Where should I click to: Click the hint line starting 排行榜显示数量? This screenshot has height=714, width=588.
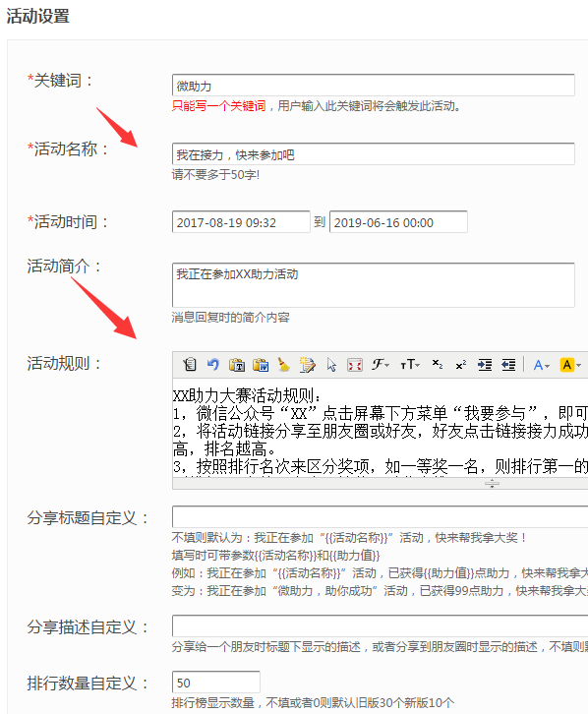coord(313,702)
